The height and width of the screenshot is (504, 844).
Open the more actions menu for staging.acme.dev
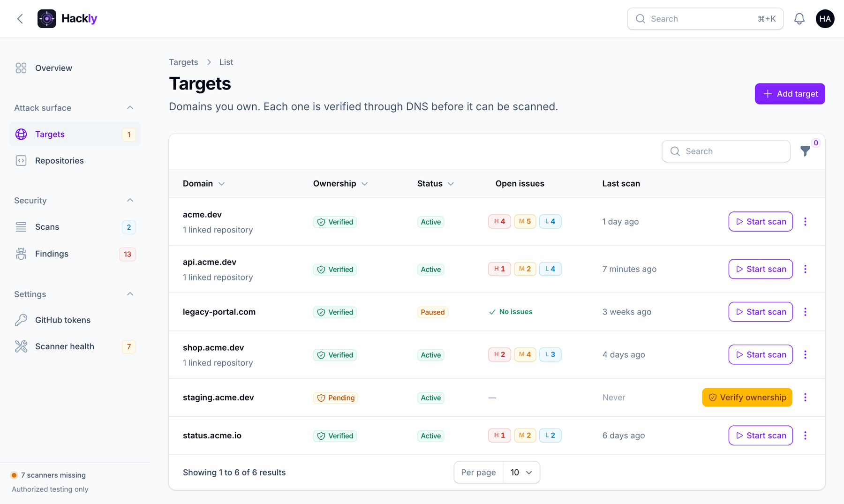tap(805, 398)
